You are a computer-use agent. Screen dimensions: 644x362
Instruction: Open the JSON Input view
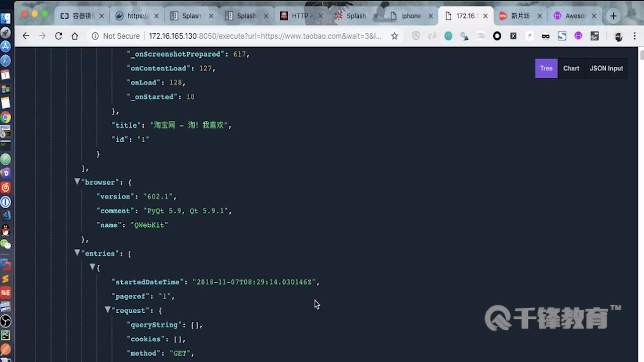pyautogui.click(x=606, y=68)
